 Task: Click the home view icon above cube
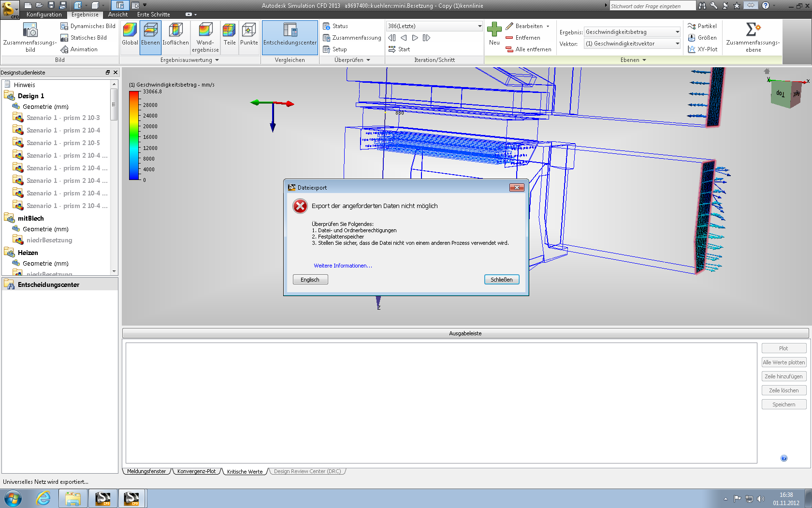767,71
